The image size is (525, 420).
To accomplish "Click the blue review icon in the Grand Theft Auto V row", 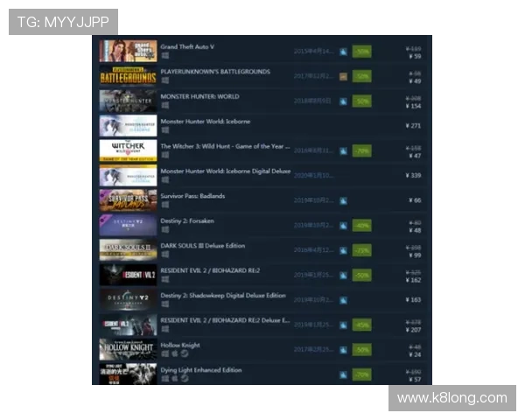I will coord(344,52).
